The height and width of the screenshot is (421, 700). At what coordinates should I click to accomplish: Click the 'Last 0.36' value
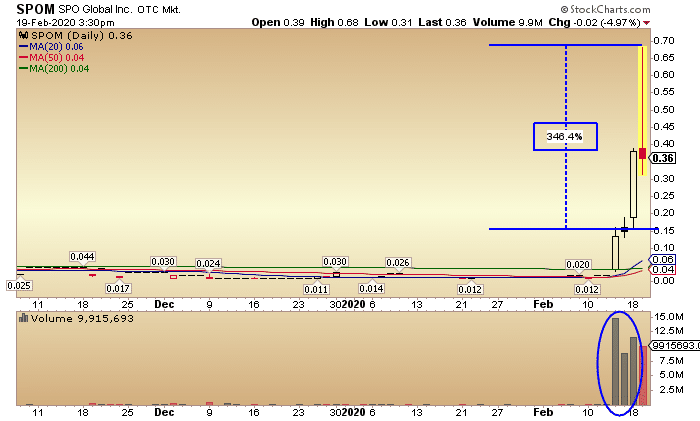point(442,22)
